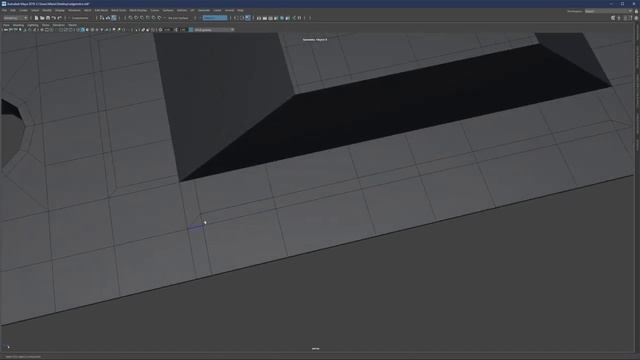640x360 pixels.
Task: Open the Select menu
Action: tap(35, 10)
